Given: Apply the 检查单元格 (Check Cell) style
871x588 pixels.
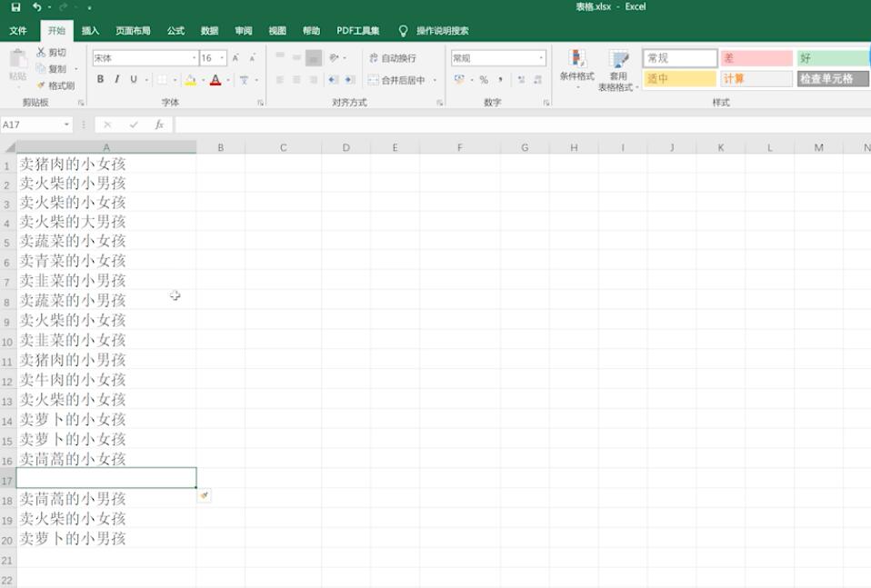Looking at the screenshot, I should point(833,79).
